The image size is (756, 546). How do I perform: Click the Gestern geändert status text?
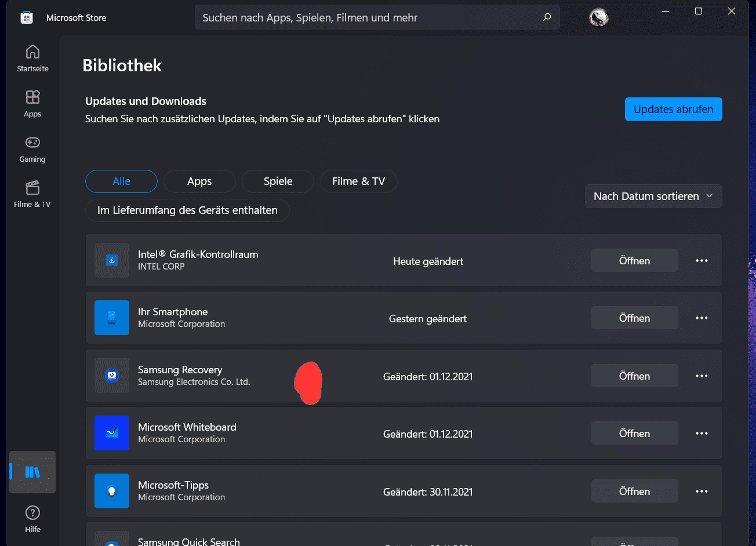[x=428, y=319]
